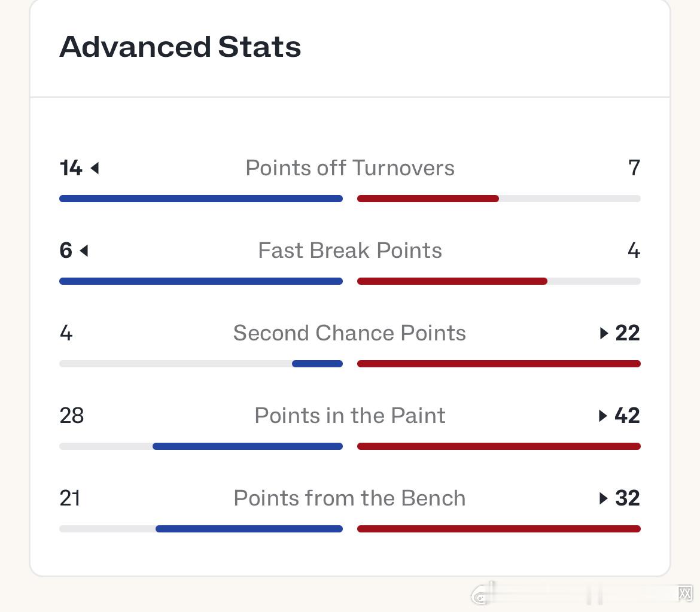Click the Advanced Stats heading
The height and width of the screenshot is (612, 700).
pyautogui.click(x=180, y=47)
